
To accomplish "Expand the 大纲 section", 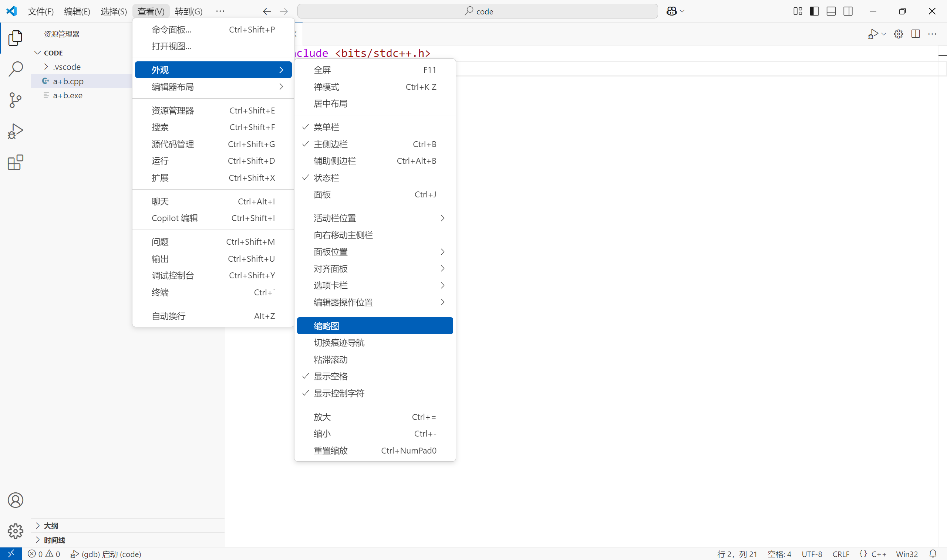I will [x=51, y=526].
